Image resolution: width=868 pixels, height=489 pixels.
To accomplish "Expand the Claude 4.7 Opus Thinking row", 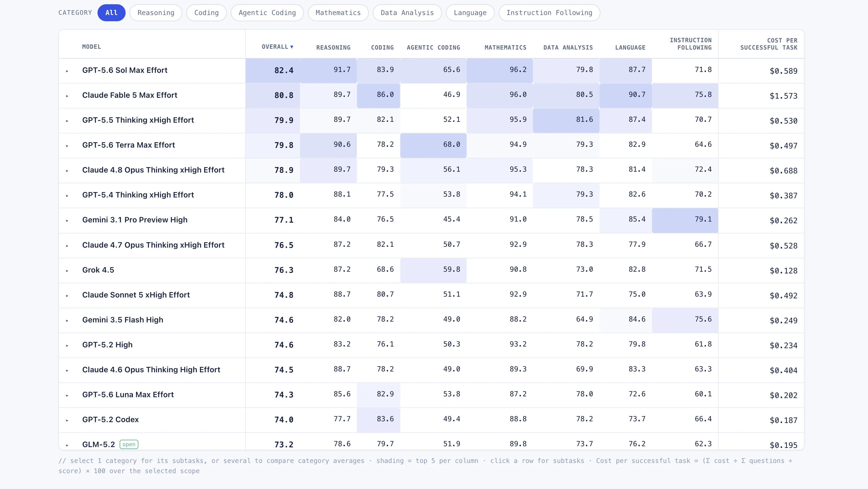I will click(67, 246).
